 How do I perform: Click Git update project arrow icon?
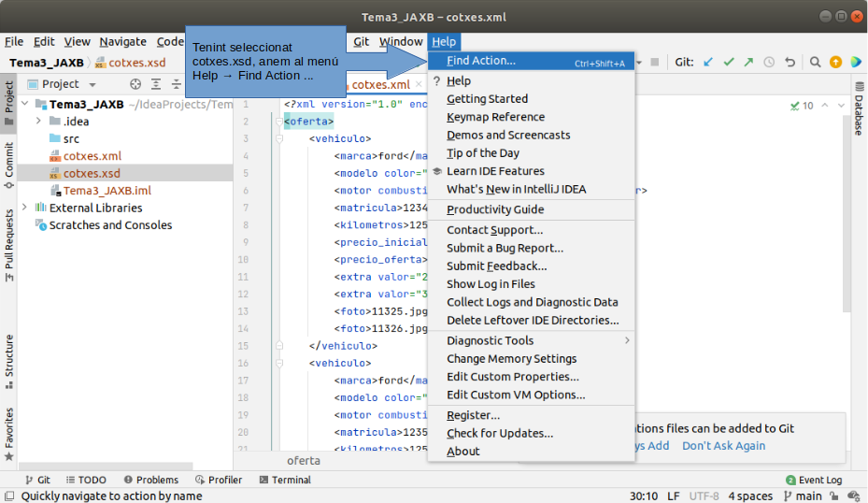click(708, 62)
